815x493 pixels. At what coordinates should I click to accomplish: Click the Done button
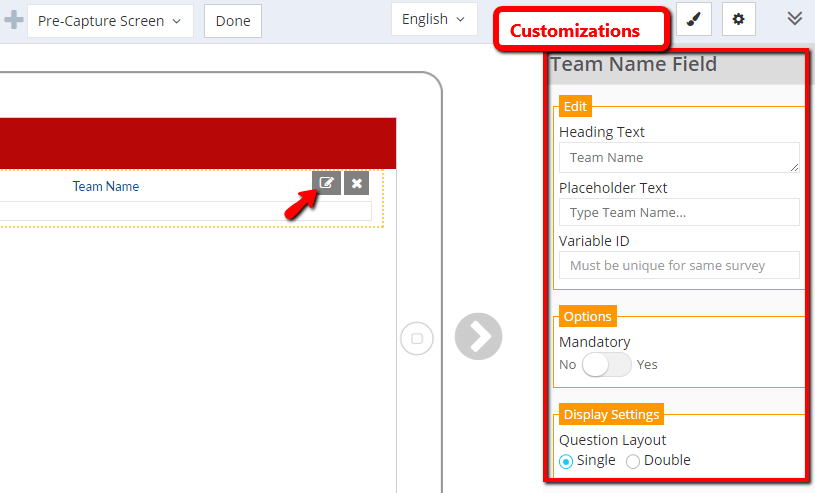(x=233, y=21)
